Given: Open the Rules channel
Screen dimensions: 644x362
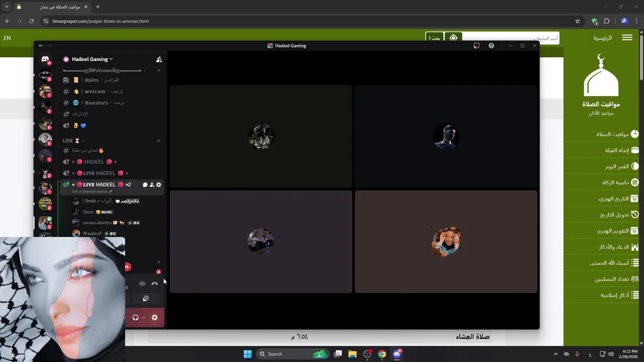Looking at the screenshot, I should click(x=112, y=80).
